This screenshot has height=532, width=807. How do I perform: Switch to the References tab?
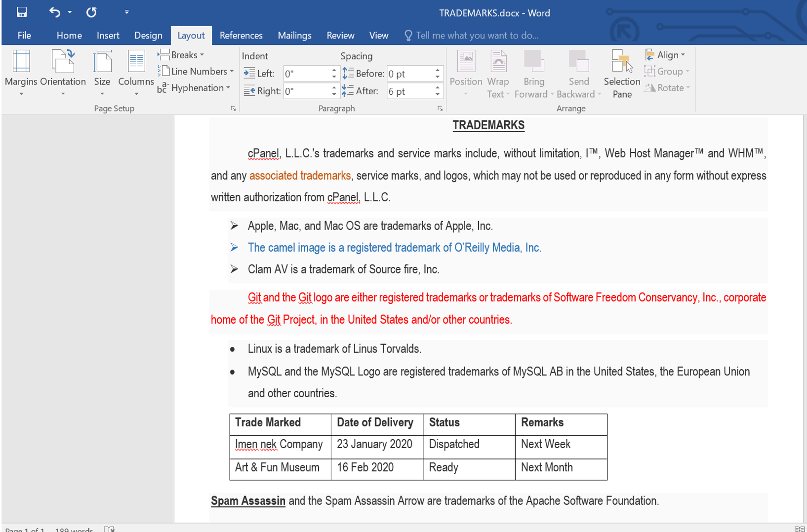[x=241, y=35]
